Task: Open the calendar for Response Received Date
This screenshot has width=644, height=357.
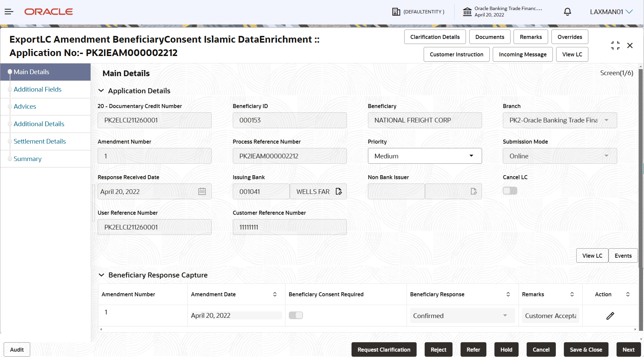Action: 202,191
